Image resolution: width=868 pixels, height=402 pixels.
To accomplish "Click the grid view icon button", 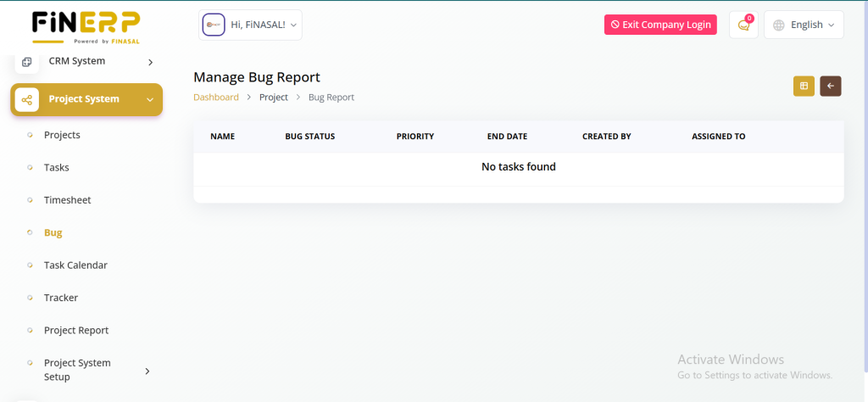I will click(x=803, y=86).
